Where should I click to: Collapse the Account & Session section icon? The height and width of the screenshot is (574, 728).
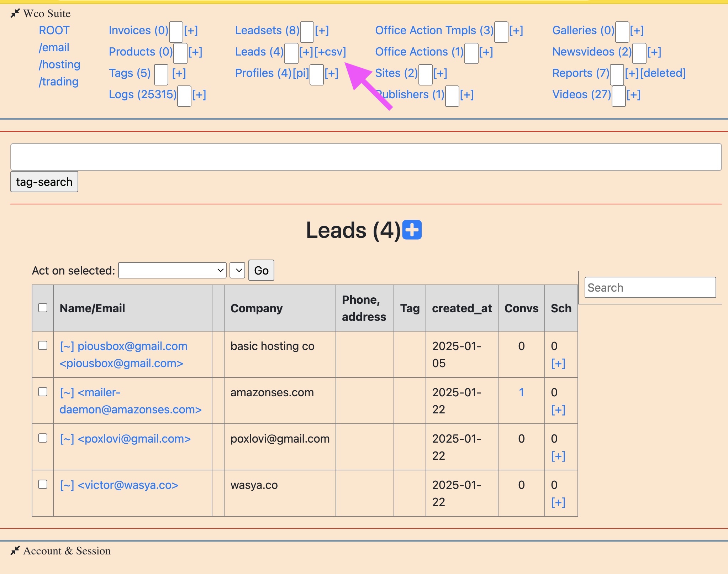[14, 550]
